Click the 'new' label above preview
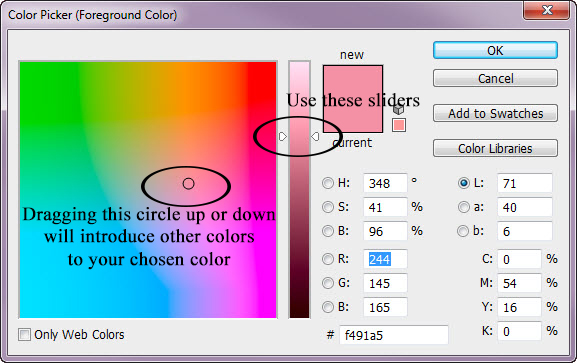 [352, 55]
